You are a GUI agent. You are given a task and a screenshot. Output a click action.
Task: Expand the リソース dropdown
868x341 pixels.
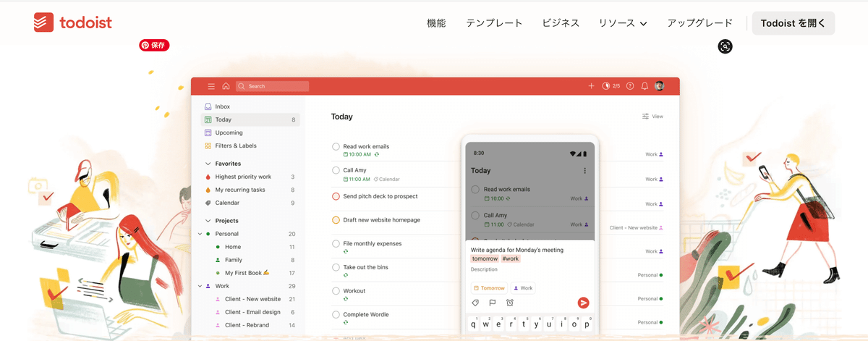click(x=622, y=23)
